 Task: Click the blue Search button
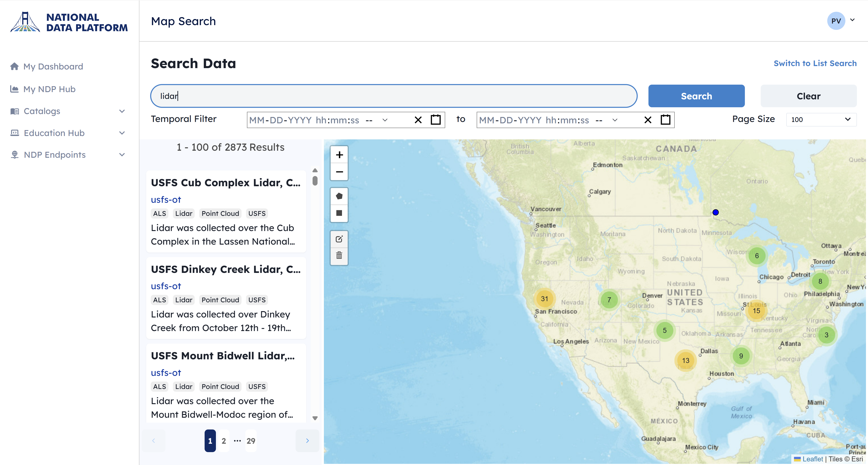tap(696, 96)
